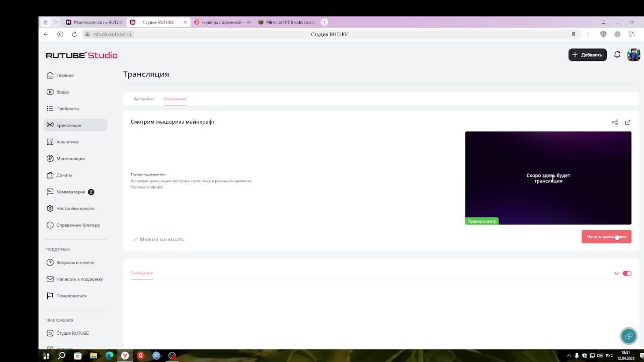644x362 pixels.
Task: Click the stream title Смотрим мышарика майнкрафт
Action: (x=173, y=122)
